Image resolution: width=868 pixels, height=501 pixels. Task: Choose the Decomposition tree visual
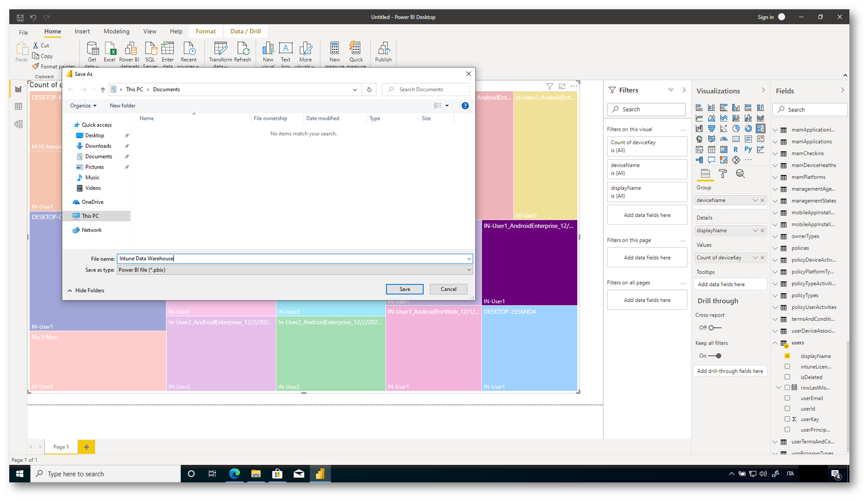[699, 160]
